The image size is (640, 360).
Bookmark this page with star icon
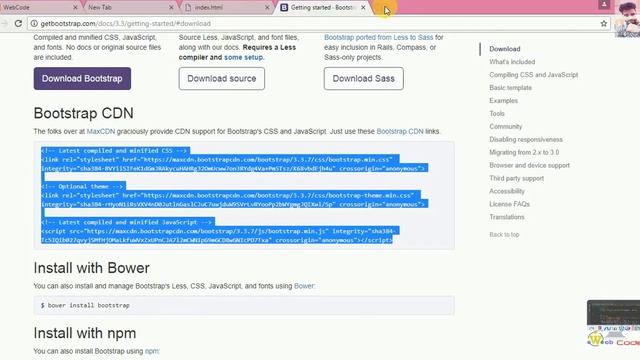[x=604, y=24]
